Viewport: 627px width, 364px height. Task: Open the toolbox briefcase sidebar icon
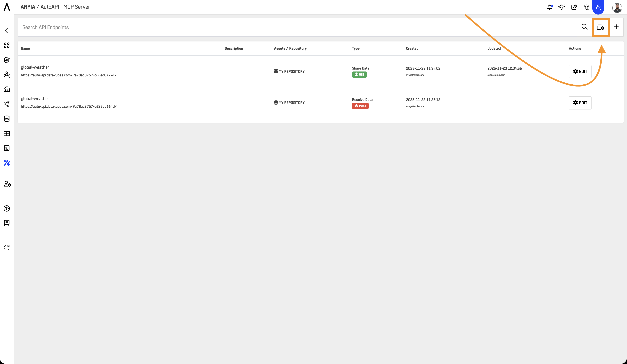(x=7, y=89)
